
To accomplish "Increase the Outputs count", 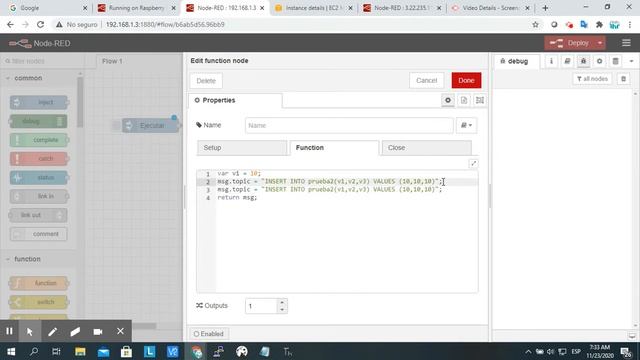I will tap(282, 302).
